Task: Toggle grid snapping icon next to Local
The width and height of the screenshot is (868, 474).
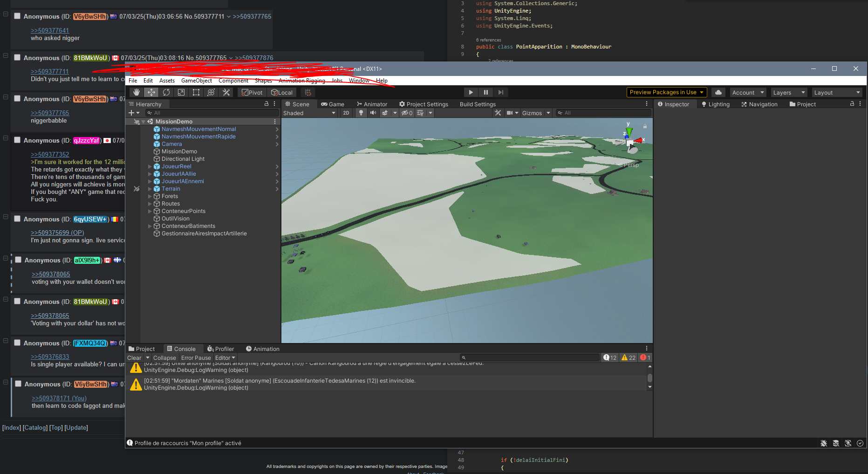Action: (308, 92)
